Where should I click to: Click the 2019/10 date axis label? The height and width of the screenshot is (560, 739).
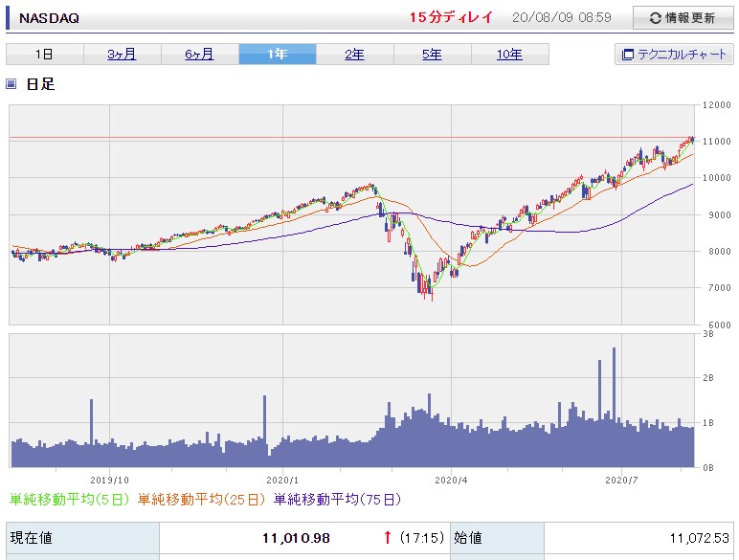109,480
